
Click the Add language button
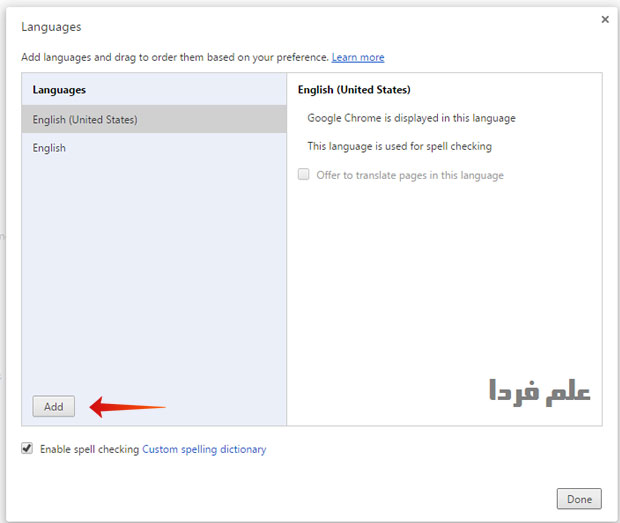tap(54, 406)
